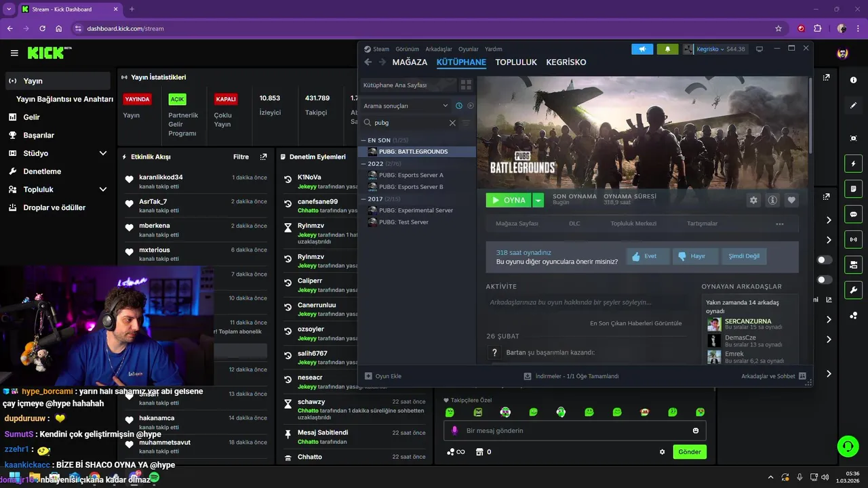Open the Steam menu
Screen dimensions: 868x488
[x=381, y=49]
